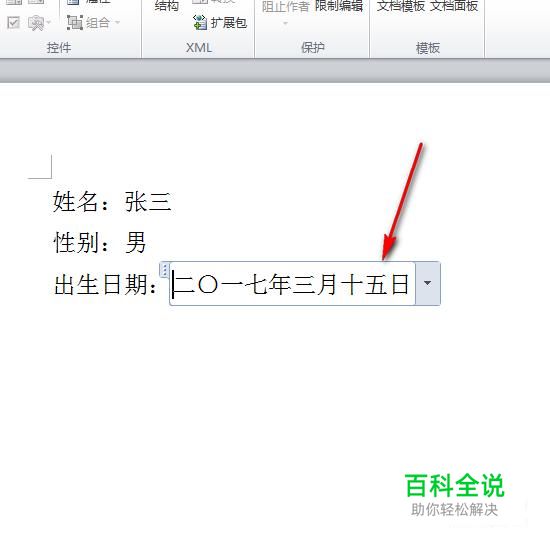Click inside the 二〇一七年三月十五日 date field
Viewport: 550px width, 550px height.
[293, 283]
